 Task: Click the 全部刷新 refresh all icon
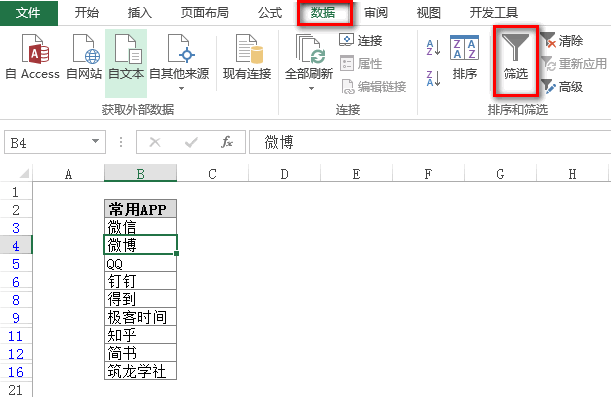coord(310,49)
